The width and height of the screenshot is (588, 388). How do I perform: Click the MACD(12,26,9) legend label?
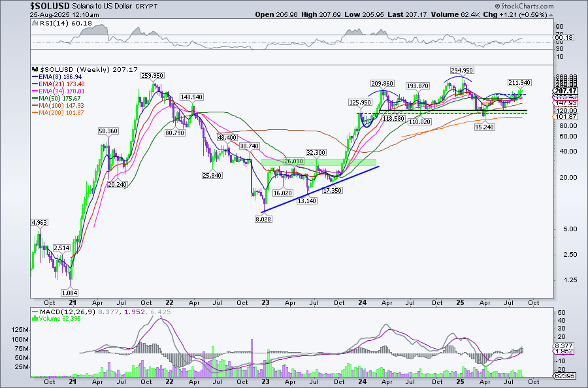[67, 312]
